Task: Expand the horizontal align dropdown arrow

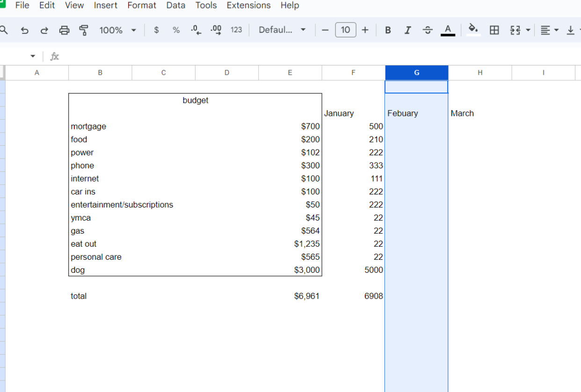Action: [556, 30]
